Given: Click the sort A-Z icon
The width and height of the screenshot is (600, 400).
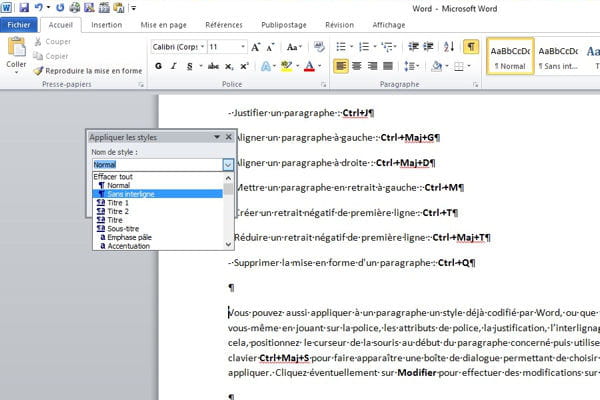Looking at the screenshot, I should pos(449,47).
